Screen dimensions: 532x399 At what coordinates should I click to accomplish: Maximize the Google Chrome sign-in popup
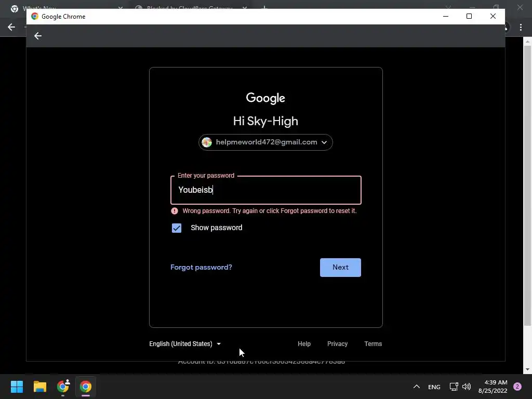(469, 16)
